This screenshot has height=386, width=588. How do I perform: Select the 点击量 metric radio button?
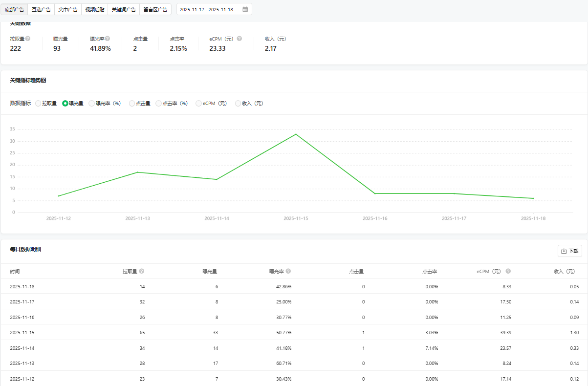[132, 104]
